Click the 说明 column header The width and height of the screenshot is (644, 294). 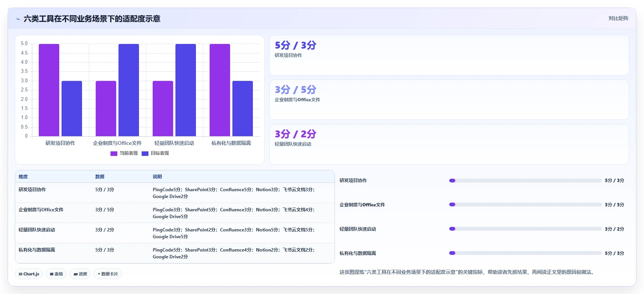pos(157,177)
